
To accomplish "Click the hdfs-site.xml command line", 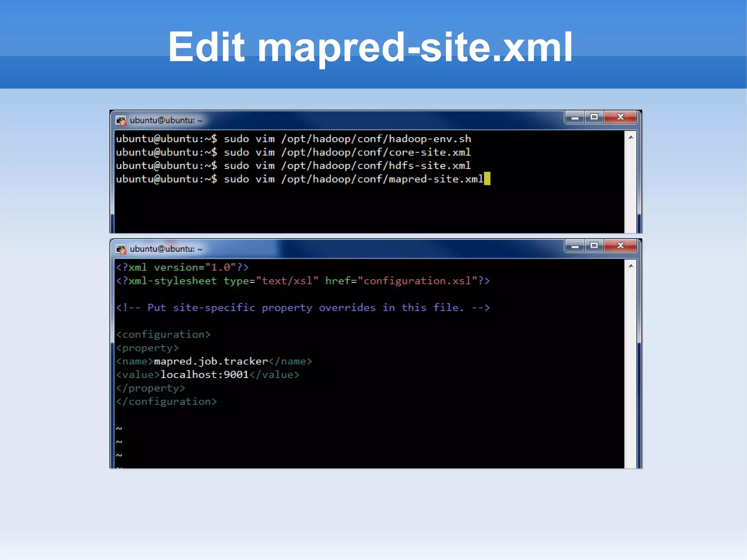I will pyautogui.click(x=294, y=166).
